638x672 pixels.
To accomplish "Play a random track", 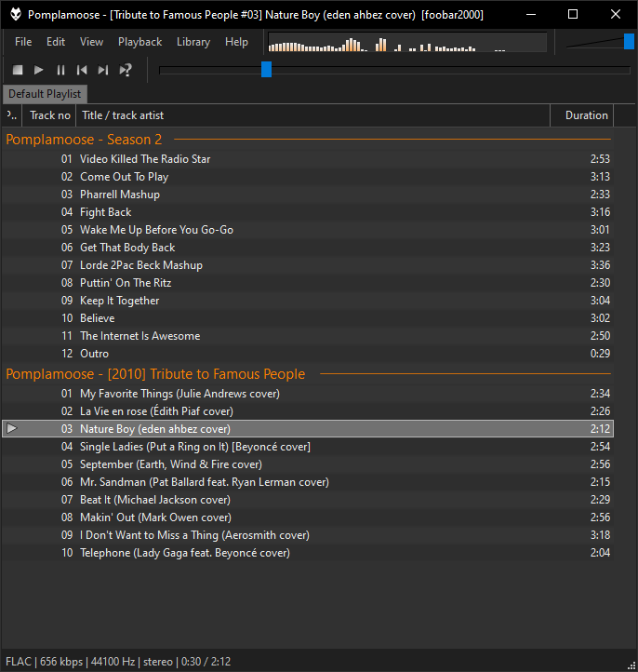I will click(x=125, y=70).
